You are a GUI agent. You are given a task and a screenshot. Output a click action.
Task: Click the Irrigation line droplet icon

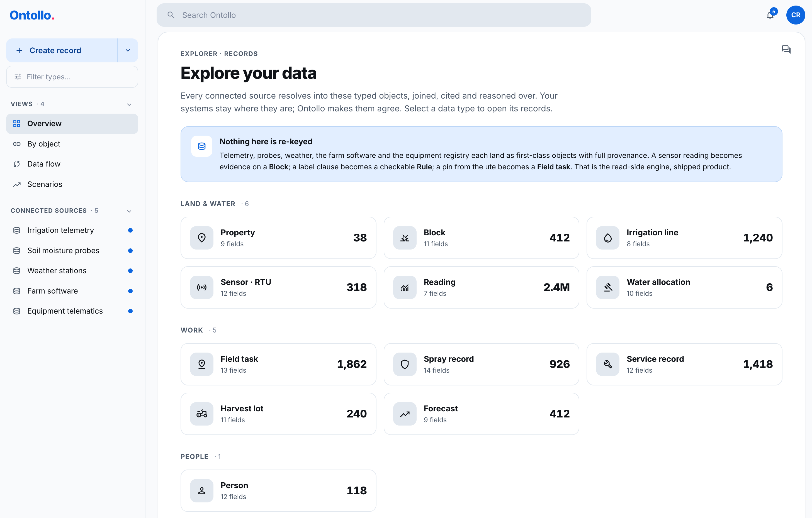[608, 238]
